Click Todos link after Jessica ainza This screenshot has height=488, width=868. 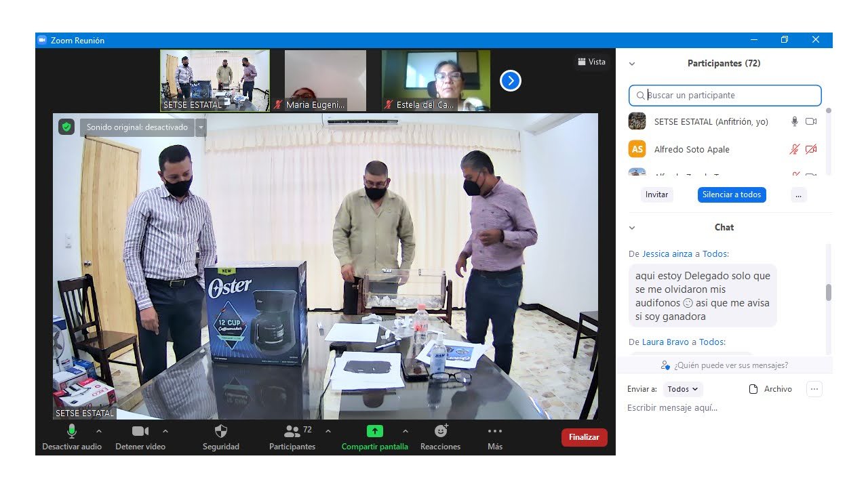pos(714,254)
